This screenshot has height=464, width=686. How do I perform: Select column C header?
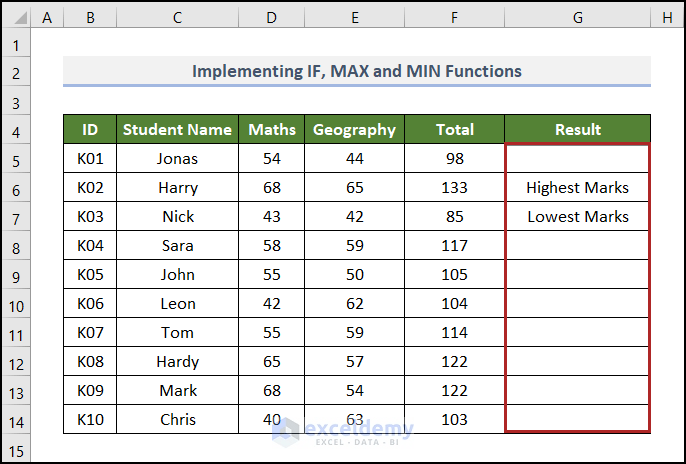[177, 17]
